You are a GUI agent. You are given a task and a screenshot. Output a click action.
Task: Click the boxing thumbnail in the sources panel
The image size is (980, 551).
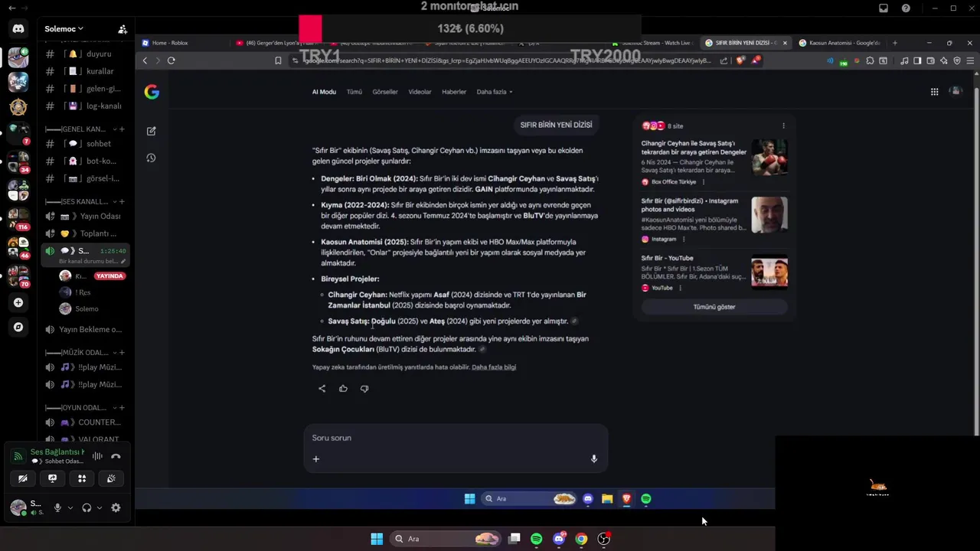(769, 158)
